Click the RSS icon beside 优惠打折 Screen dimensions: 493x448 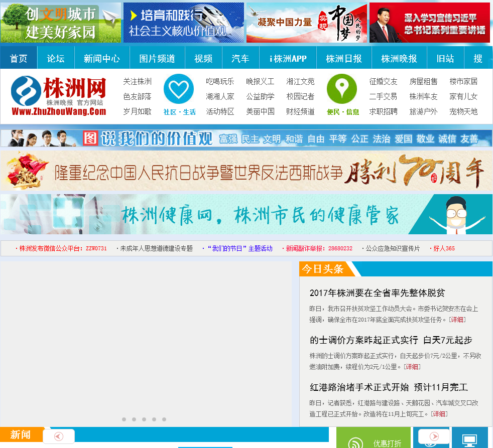tap(355, 442)
